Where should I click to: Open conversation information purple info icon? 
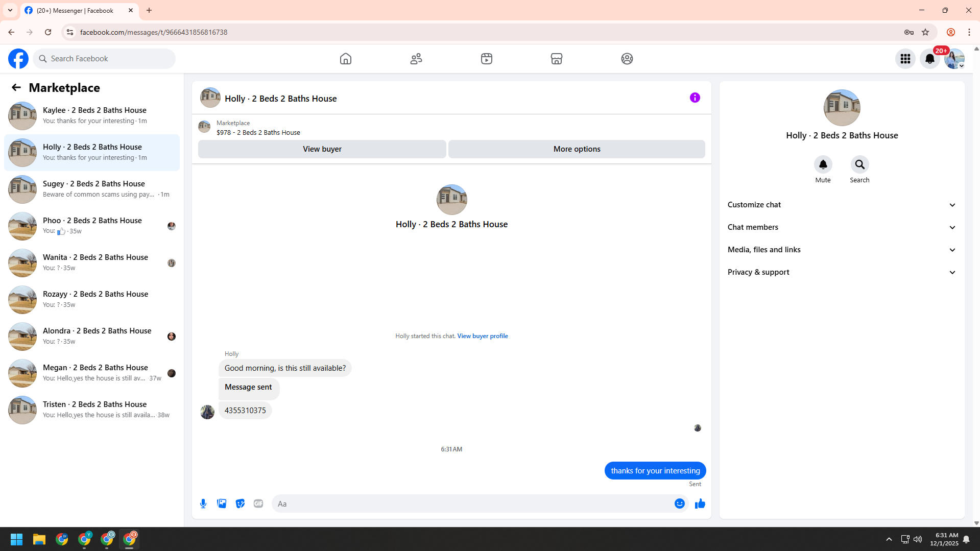click(x=695, y=98)
